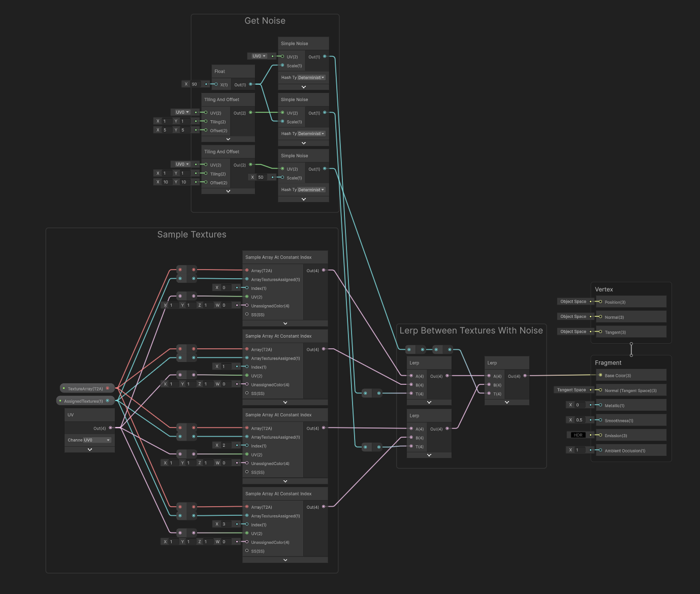700x594 pixels.
Task: Select the AssignedTextures(1) property node
Action: tap(85, 401)
